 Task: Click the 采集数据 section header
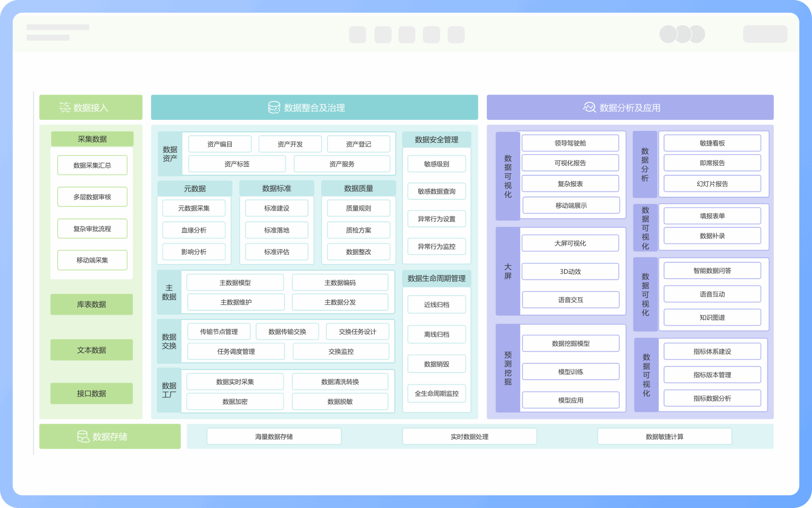coord(92,139)
